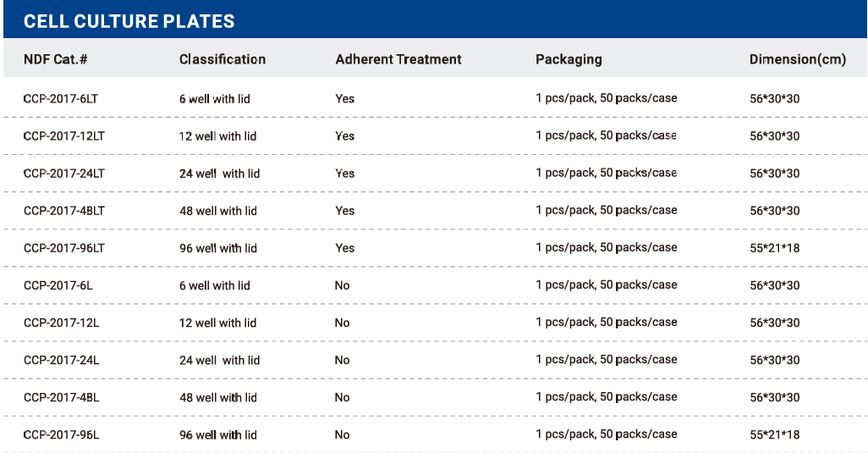868x453 pixels.
Task: Select the NDF Cat.# column header
Action: click(55, 59)
